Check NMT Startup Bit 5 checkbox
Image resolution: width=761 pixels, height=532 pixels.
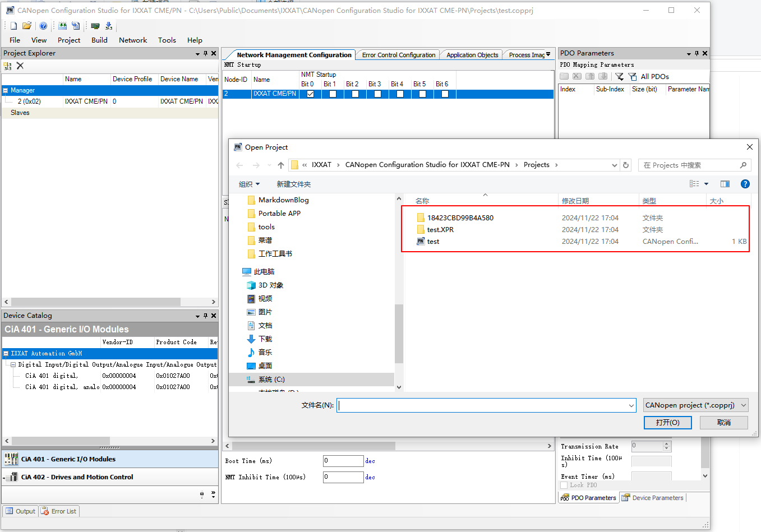pos(422,94)
